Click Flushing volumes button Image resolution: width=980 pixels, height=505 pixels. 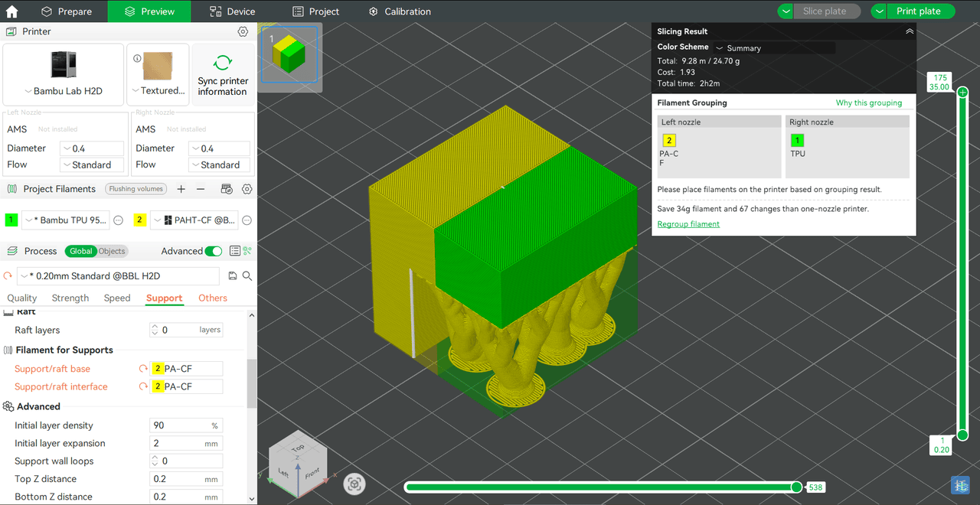(136, 189)
